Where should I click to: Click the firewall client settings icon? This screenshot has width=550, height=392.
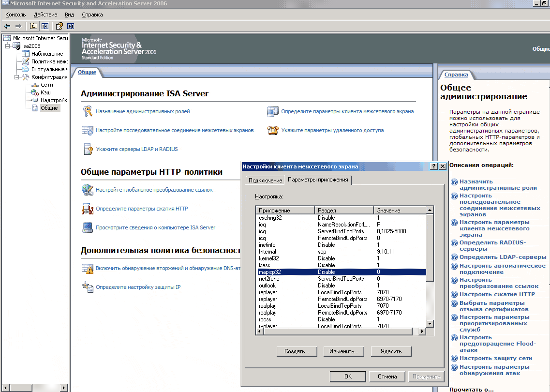click(272, 111)
